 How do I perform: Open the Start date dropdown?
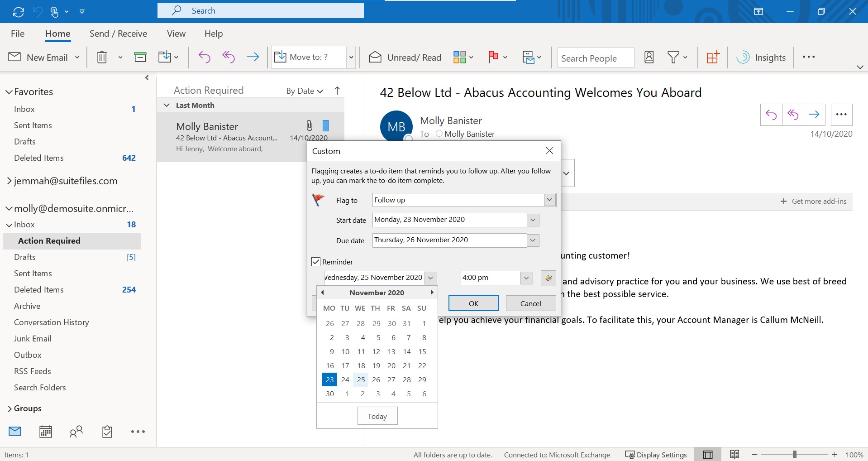tap(533, 220)
